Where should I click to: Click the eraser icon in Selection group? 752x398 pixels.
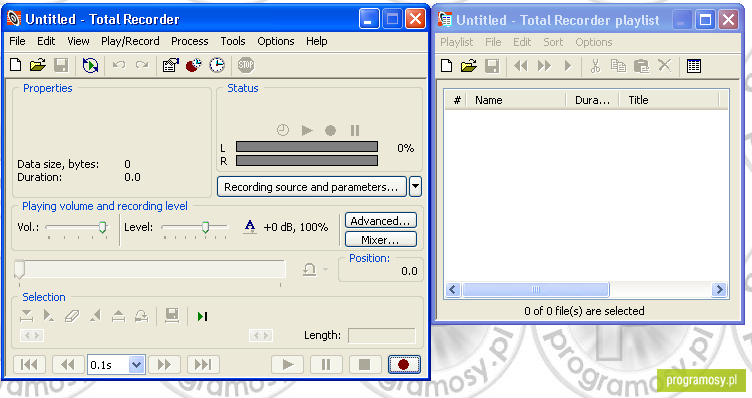click(x=72, y=316)
